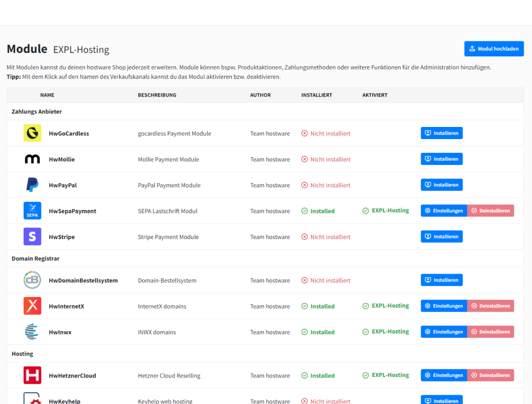Viewport: 532px width, 404px height.
Task: Click the INSTALLIERT column header
Action: click(x=317, y=95)
